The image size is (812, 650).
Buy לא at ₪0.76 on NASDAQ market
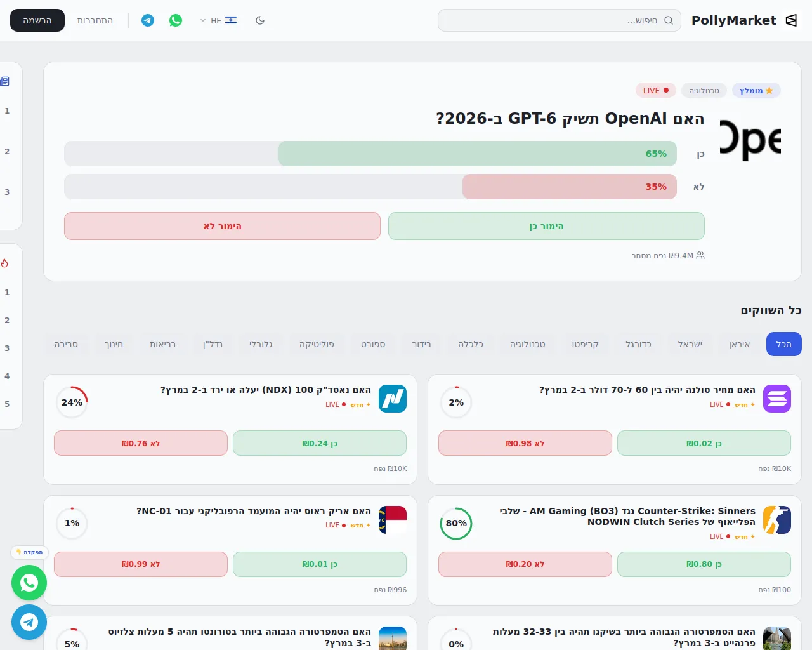click(x=141, y=443)
